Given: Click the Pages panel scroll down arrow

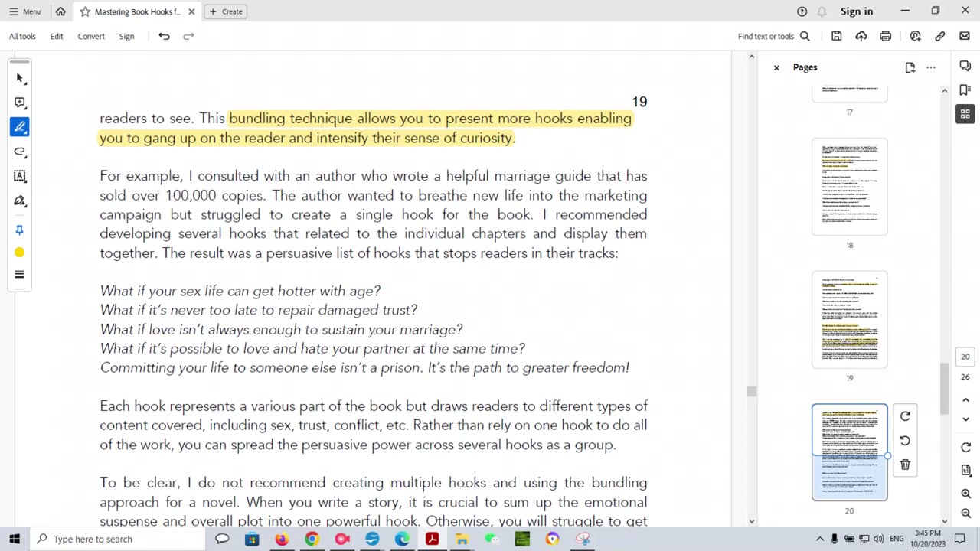Looking at the screenshot, I should (944, 521).
